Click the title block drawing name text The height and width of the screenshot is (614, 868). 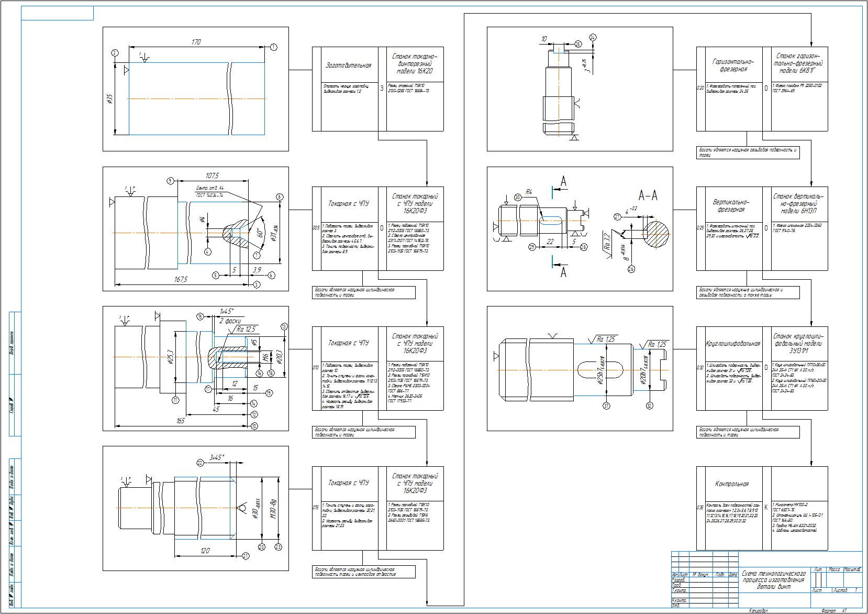(773, 580)
